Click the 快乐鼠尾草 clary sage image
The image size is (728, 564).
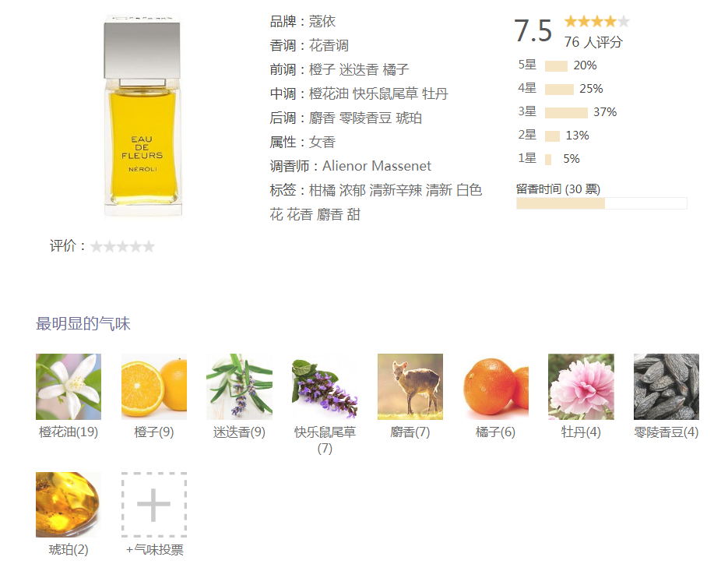pos(325,386)
